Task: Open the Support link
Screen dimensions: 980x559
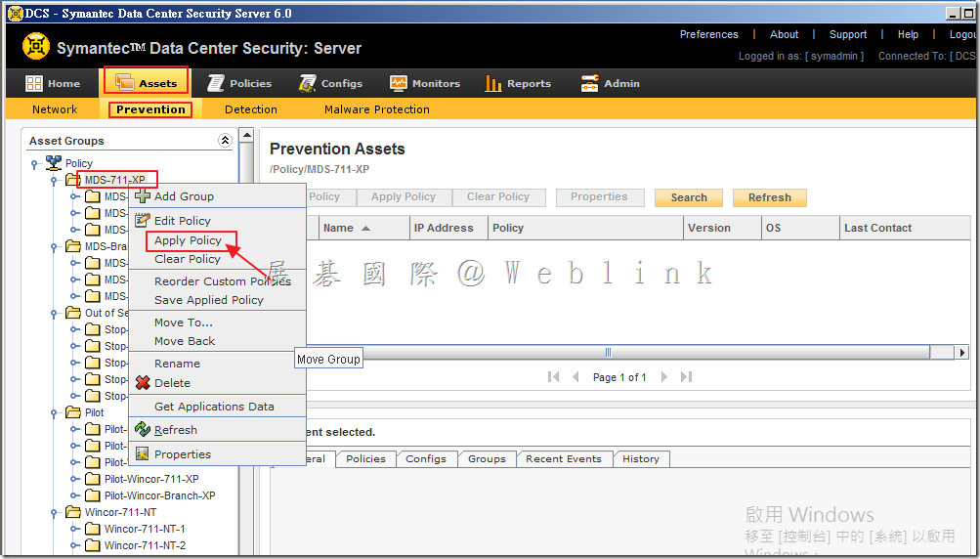Action: (847, 34)
